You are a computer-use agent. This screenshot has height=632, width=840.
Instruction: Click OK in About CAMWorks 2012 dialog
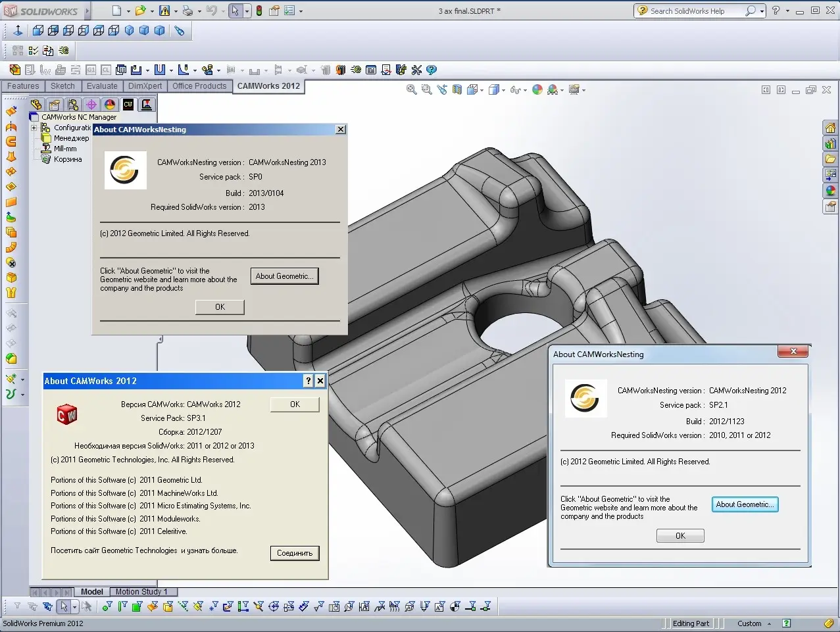point(295,404)
